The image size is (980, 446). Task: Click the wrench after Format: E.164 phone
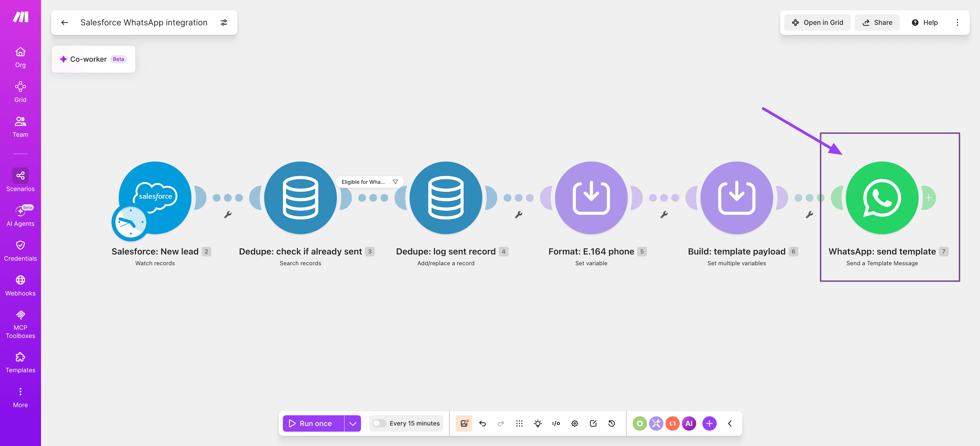click(x=664, y=215)
